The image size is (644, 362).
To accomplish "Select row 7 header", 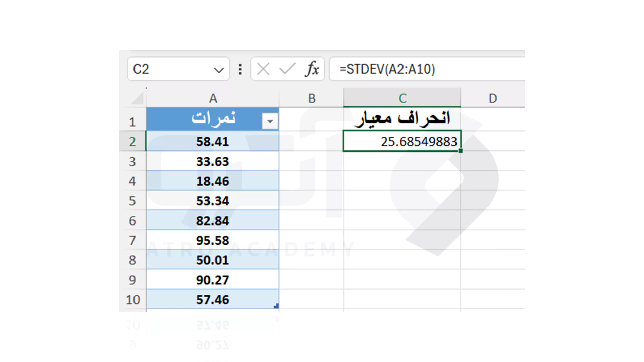I will (132, 240).
